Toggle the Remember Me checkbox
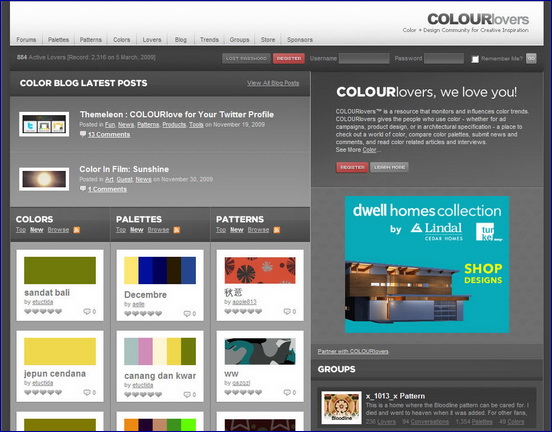 point(475,59)
